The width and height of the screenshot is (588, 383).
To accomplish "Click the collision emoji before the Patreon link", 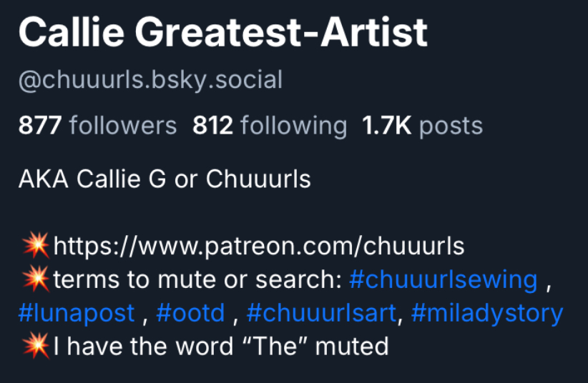I will click(x=34, y=247).
